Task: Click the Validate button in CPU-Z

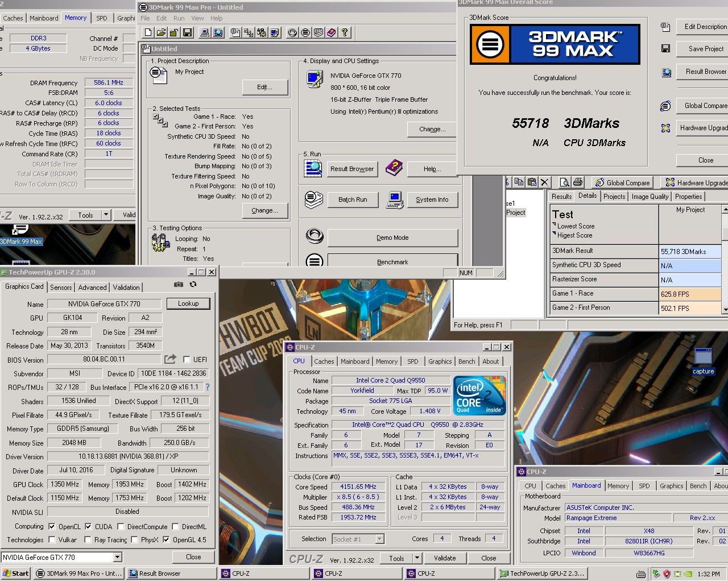Action: click(x=445, y=558)
